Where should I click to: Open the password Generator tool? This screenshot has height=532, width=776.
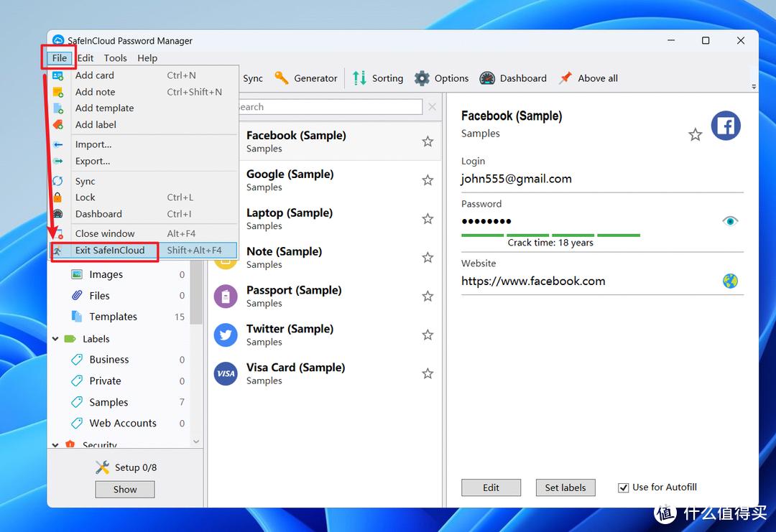306,78
